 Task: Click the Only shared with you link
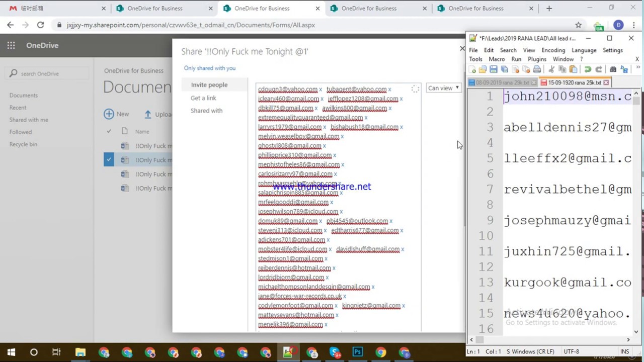[210, 68]
